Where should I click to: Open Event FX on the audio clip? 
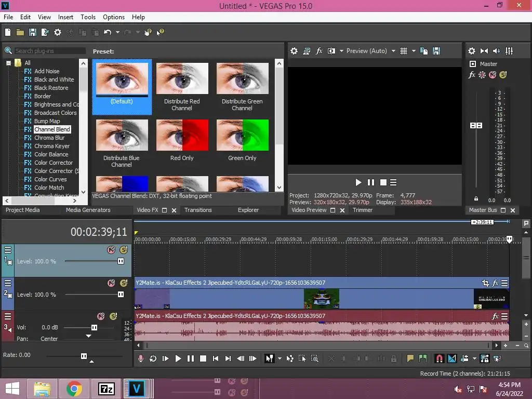point(495,316)
